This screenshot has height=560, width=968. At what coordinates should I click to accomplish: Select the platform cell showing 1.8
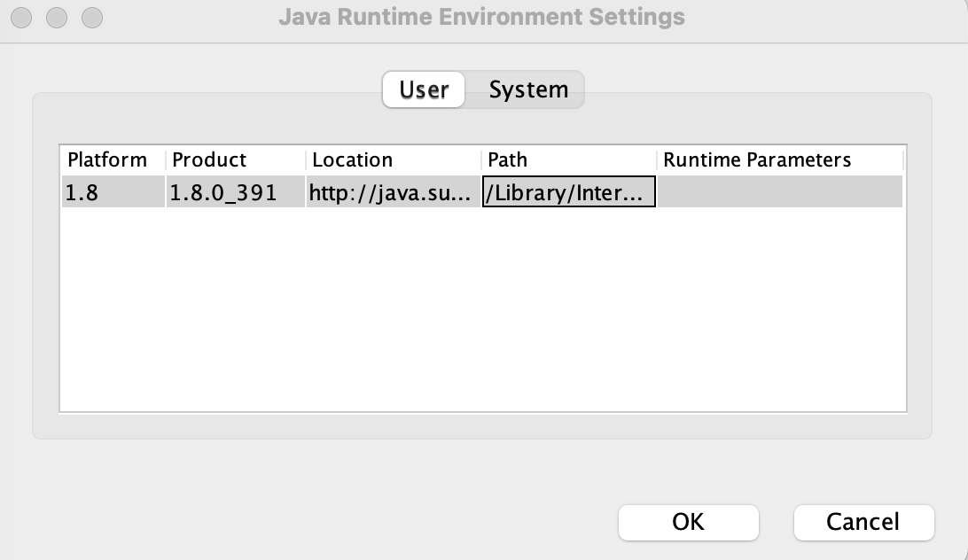(113, 192)
